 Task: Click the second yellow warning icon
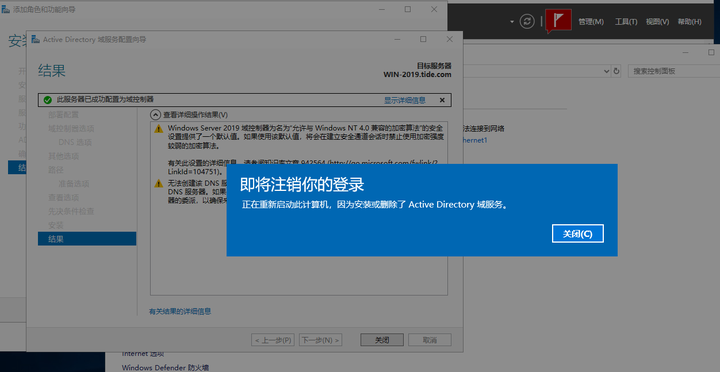coord(158,184)
